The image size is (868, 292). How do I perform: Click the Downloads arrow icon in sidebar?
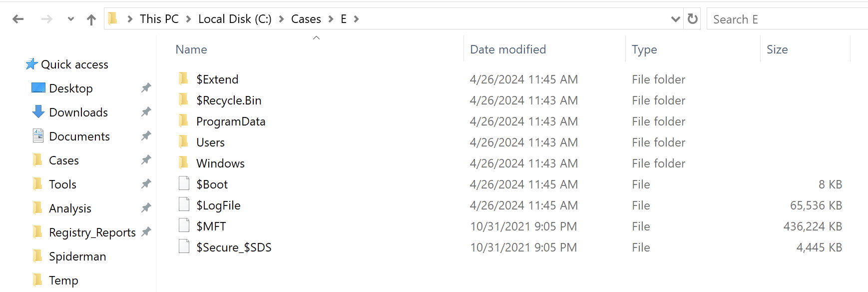pyautogui.click(x=38, y=112)
